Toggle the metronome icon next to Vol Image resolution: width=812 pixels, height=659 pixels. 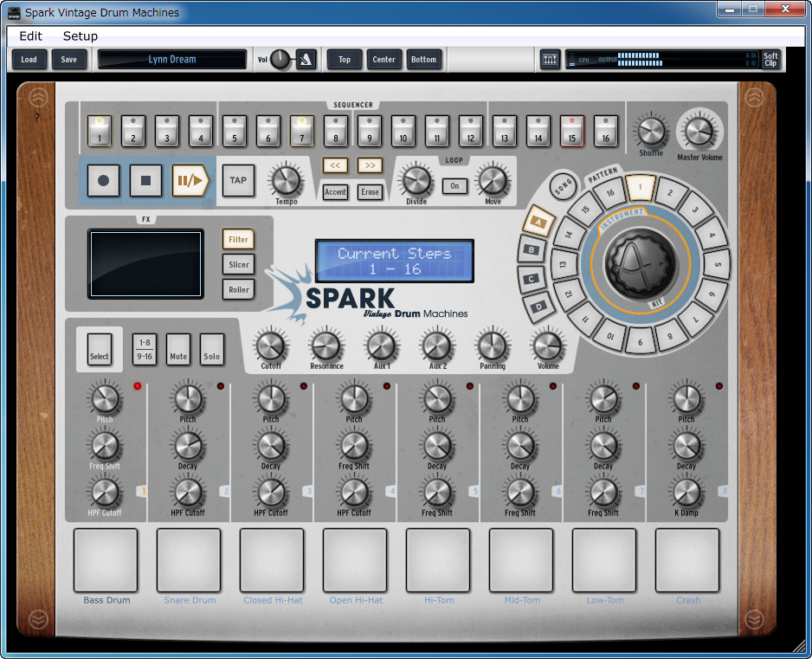click(x=306, y=60)
